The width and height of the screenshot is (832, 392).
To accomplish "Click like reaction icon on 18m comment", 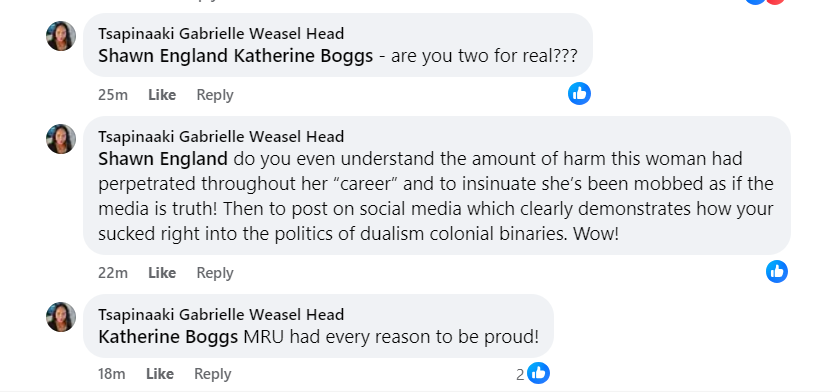I will [x=538, y=373].
